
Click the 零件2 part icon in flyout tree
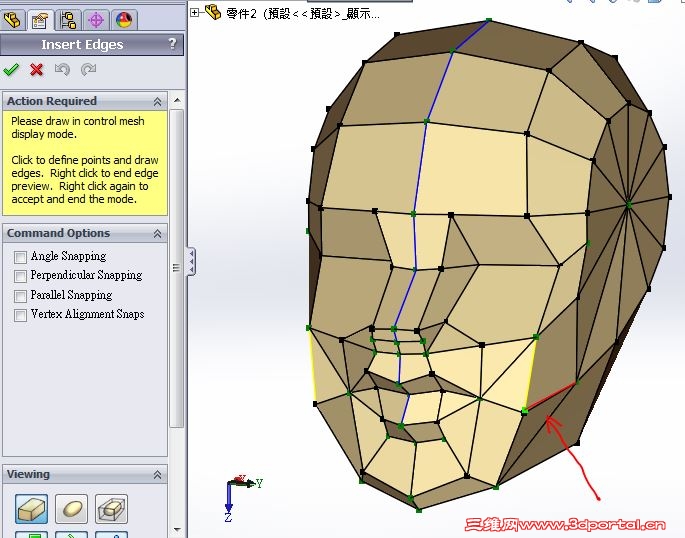(213, 12)
